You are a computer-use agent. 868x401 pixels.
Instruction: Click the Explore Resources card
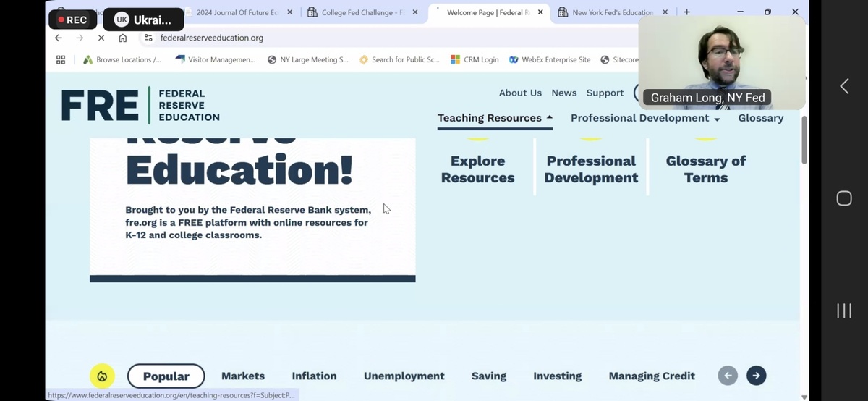(x=478, y=169)
